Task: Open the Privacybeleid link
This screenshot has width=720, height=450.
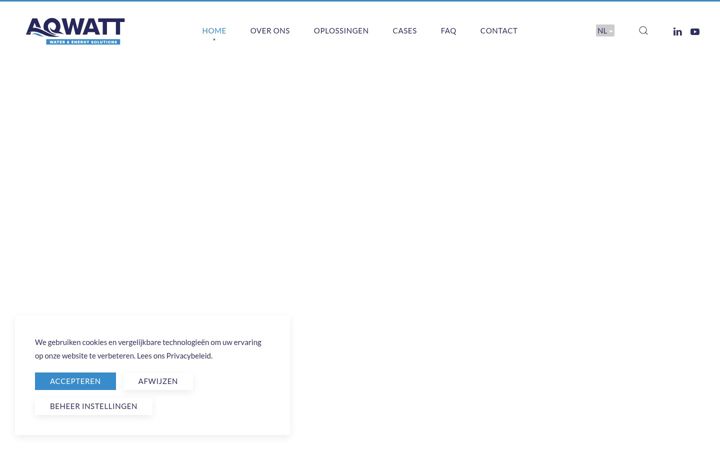Action: (x=189, y=356)
